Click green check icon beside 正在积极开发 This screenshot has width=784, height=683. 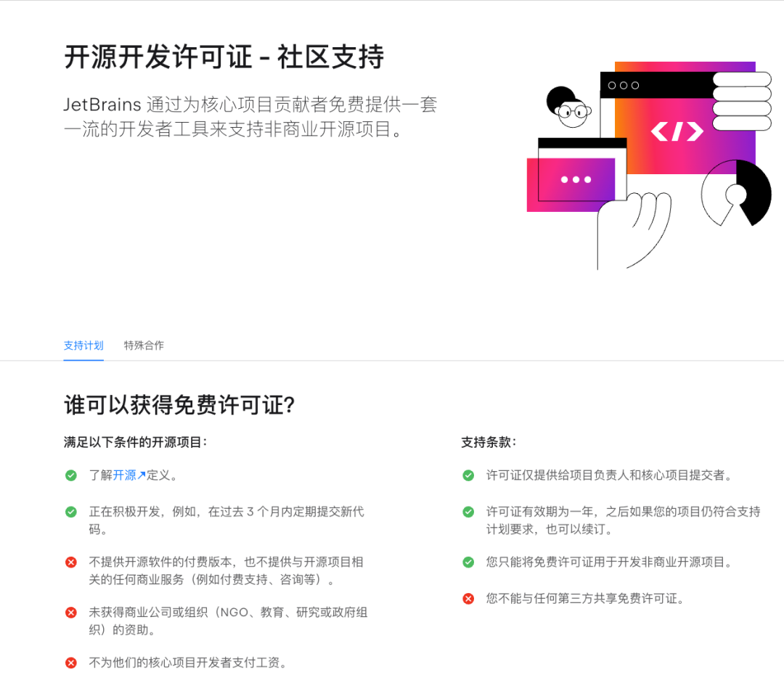71,512
